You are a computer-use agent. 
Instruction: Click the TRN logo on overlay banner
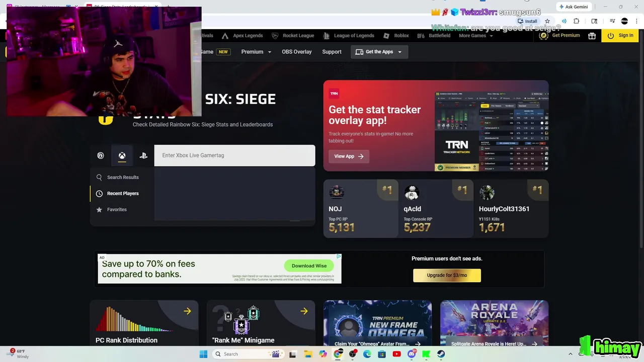coord(334,94)
